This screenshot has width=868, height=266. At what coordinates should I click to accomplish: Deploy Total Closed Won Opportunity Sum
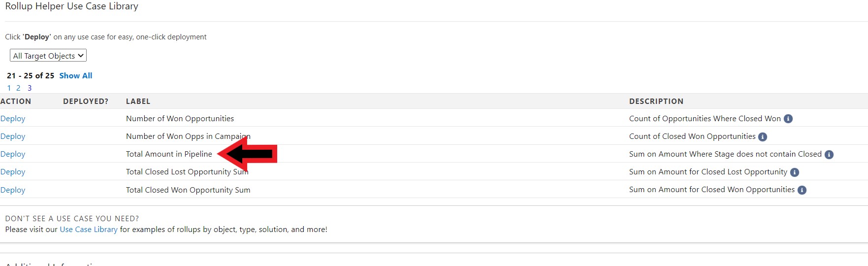click(13, 190)
